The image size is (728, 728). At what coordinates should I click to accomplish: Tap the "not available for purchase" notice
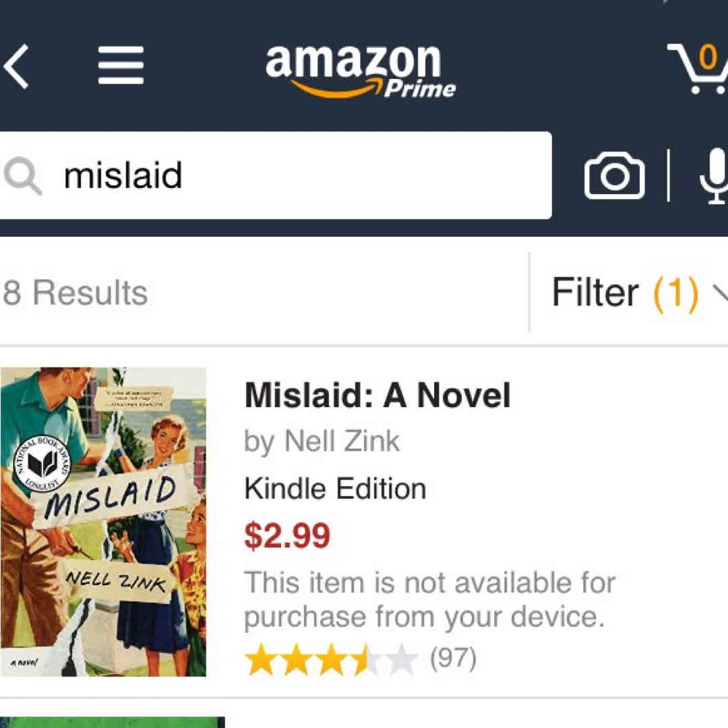(429, 599)
